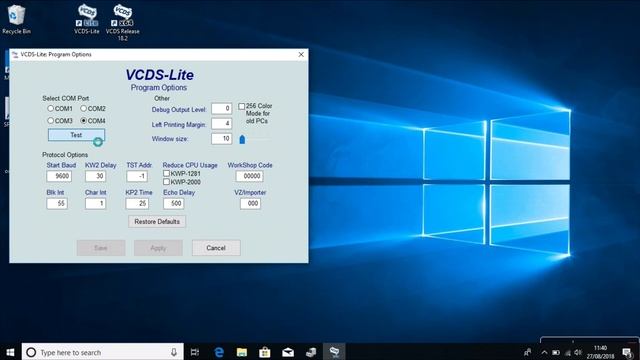
Task: Click the VZ/Importer input field
Action: click(250, 203)
